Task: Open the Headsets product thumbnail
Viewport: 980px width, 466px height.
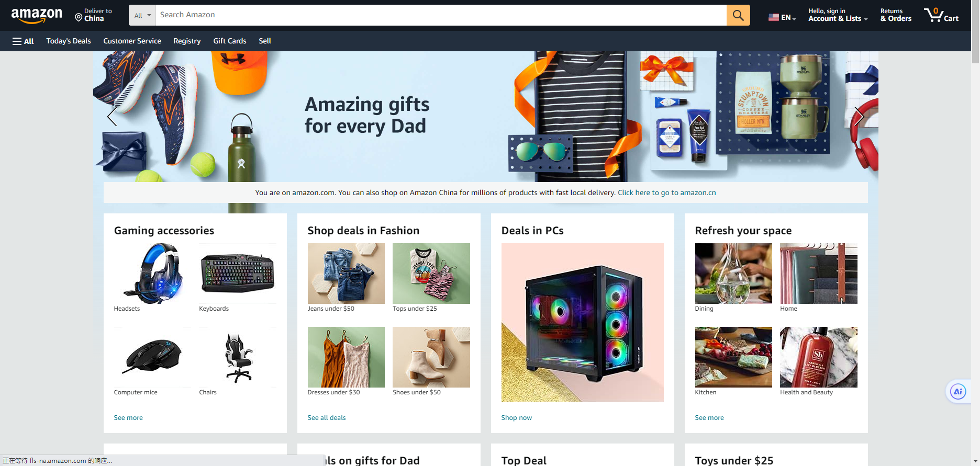Action: pos(152,274)
